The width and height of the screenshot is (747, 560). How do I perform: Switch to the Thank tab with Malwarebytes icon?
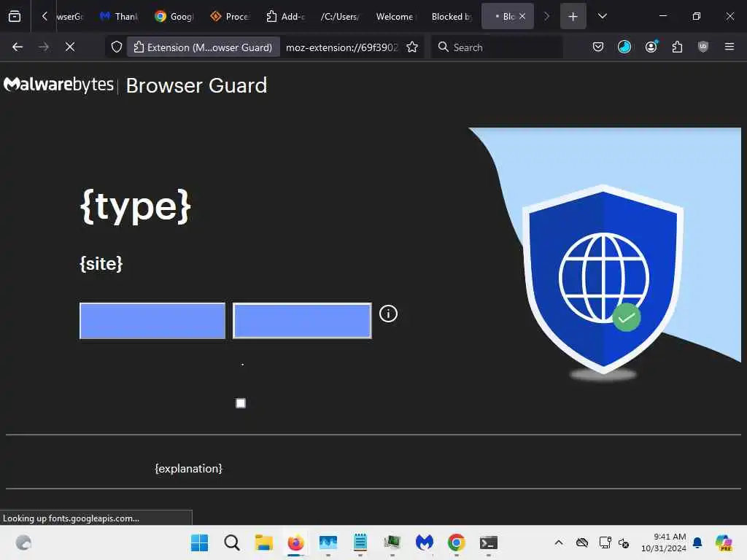click(119, 16)
